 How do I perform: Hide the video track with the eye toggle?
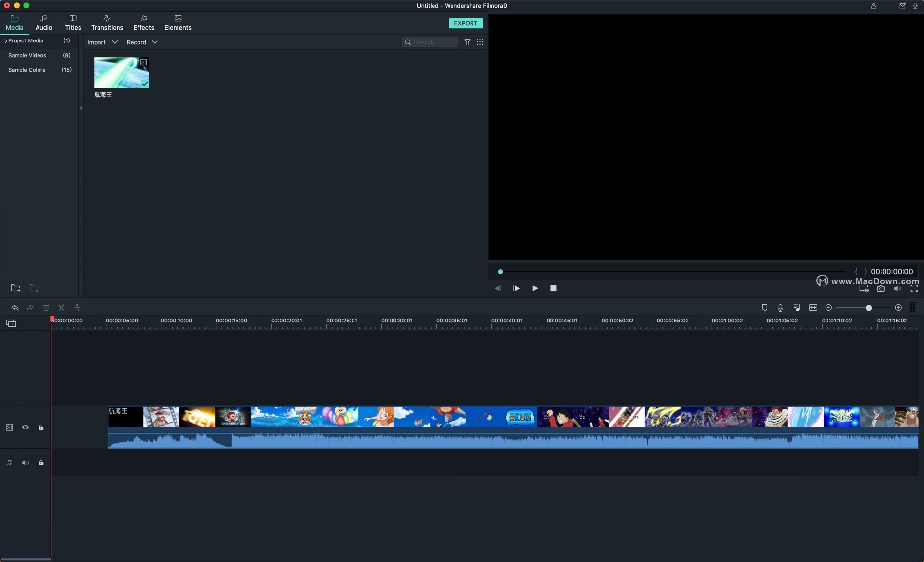(x=25, y=427)
